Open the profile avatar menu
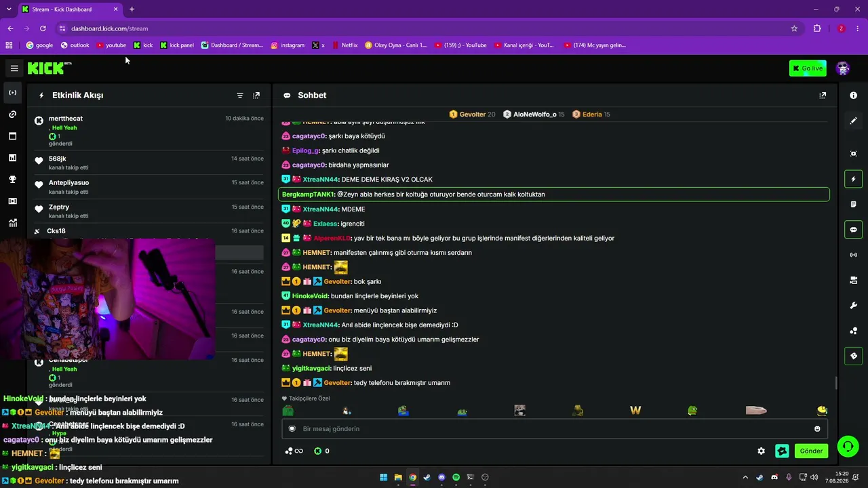 pos(843,68)
